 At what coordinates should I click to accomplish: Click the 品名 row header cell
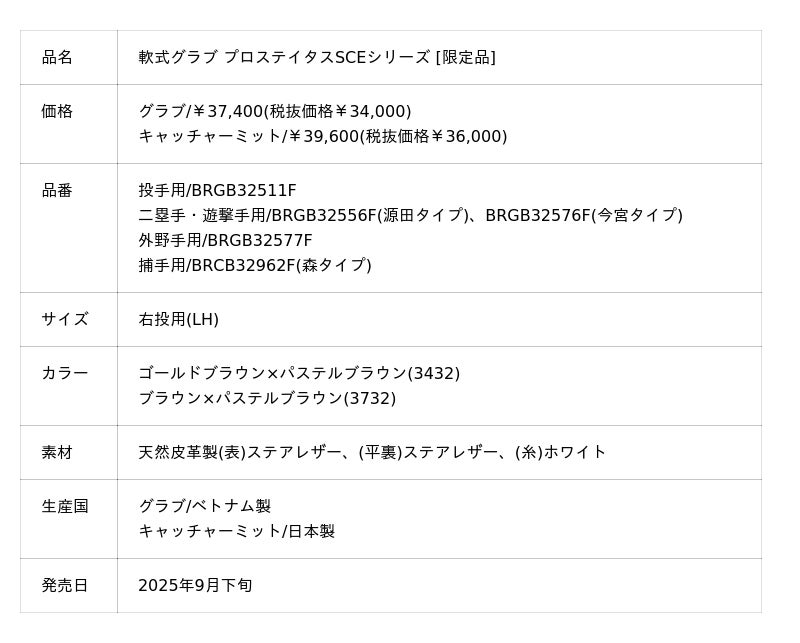[57, 57]
